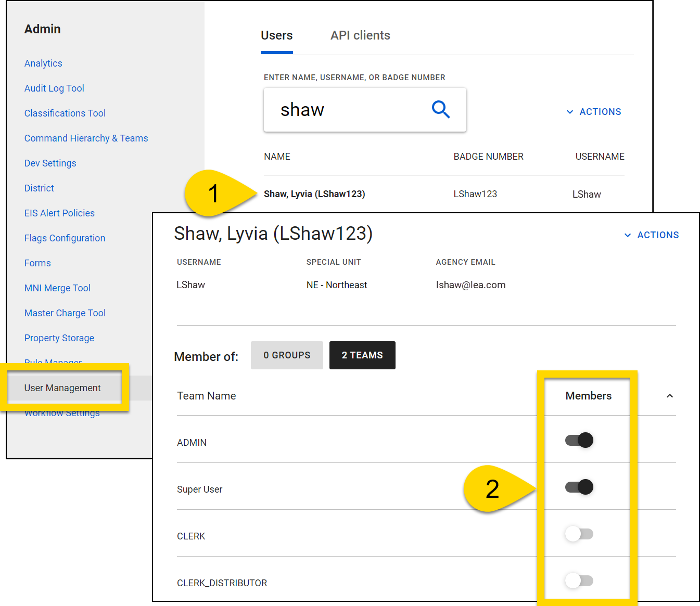Collapse the Members column sort chevron
700x606 pixels.
click(x=670, y=396)
